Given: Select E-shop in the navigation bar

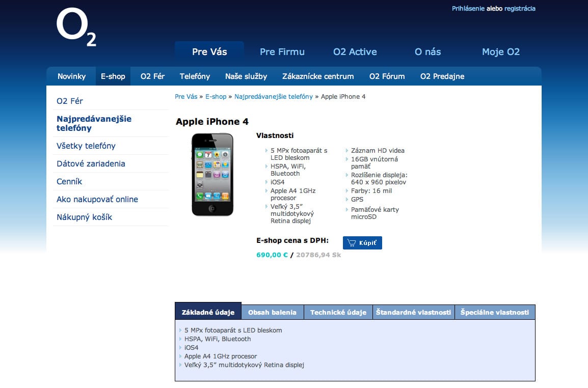Looking at the screenshot, I should [x=113, y=76].
